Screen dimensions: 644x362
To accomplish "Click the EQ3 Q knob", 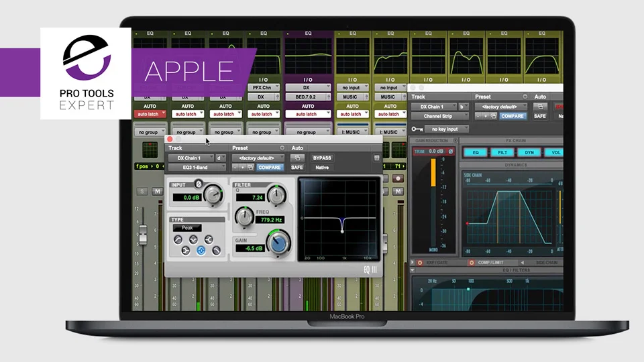I will click(x=277, y=195).
